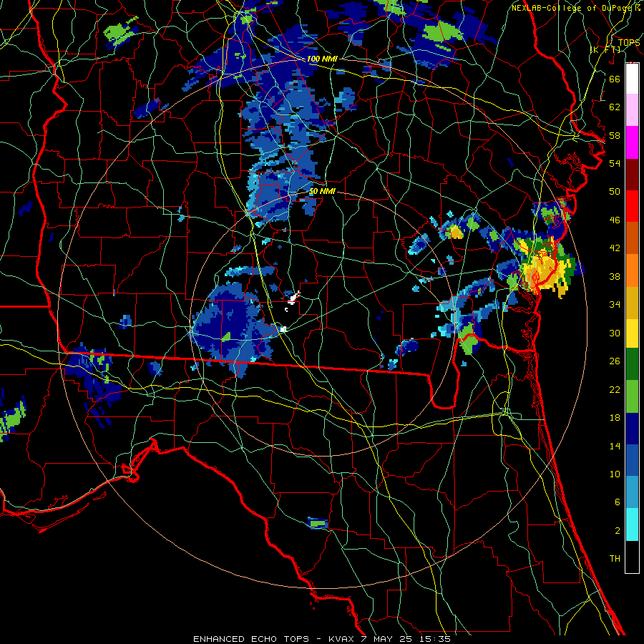Click the TOPS legend title
644x644 pixels.
pos(629,42)
